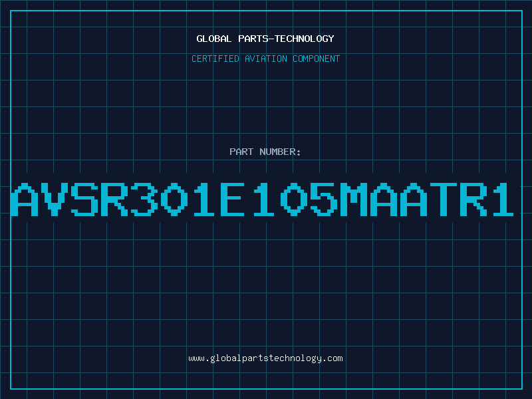
Task: Click PARTS-TECHNOLOGY in the header title
Action: pyautogui.click(x=285, y=39)
